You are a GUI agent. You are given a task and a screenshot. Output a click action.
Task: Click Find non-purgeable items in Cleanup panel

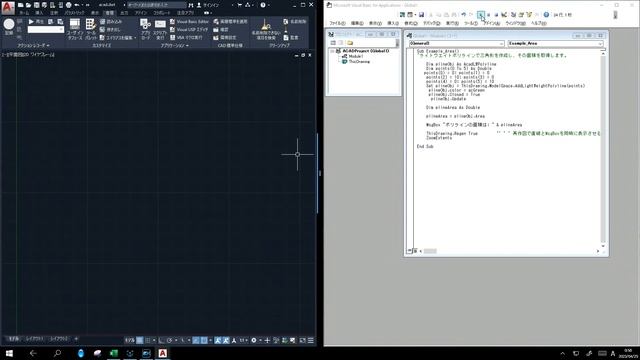pos(266,29)
